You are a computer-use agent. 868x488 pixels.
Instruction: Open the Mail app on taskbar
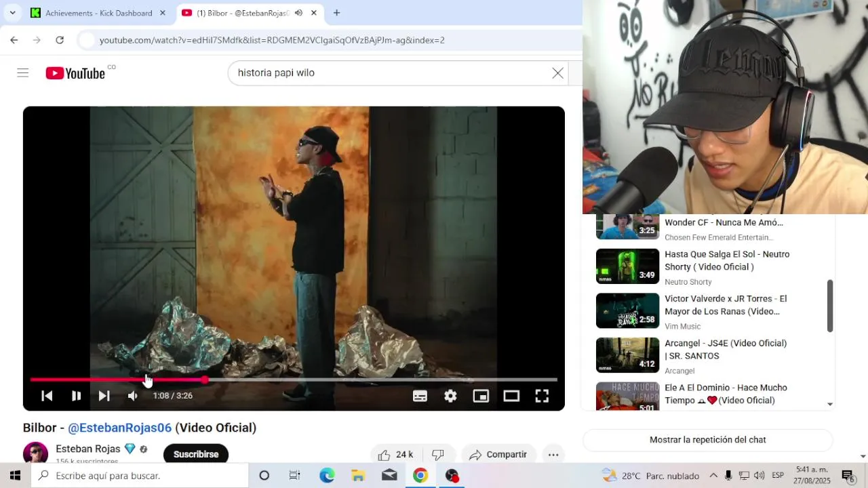pyautogui.click(x=389, y=476)
